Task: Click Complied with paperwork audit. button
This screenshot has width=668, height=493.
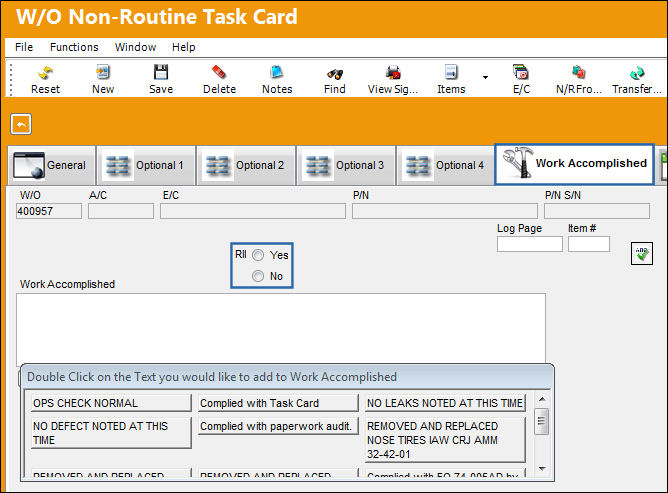Action: tap(278, 426)
